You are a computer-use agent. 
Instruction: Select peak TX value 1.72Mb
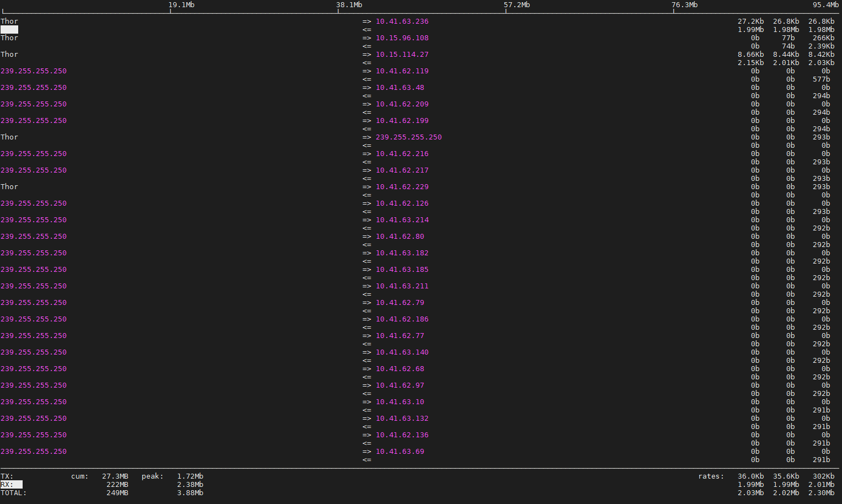190,476
